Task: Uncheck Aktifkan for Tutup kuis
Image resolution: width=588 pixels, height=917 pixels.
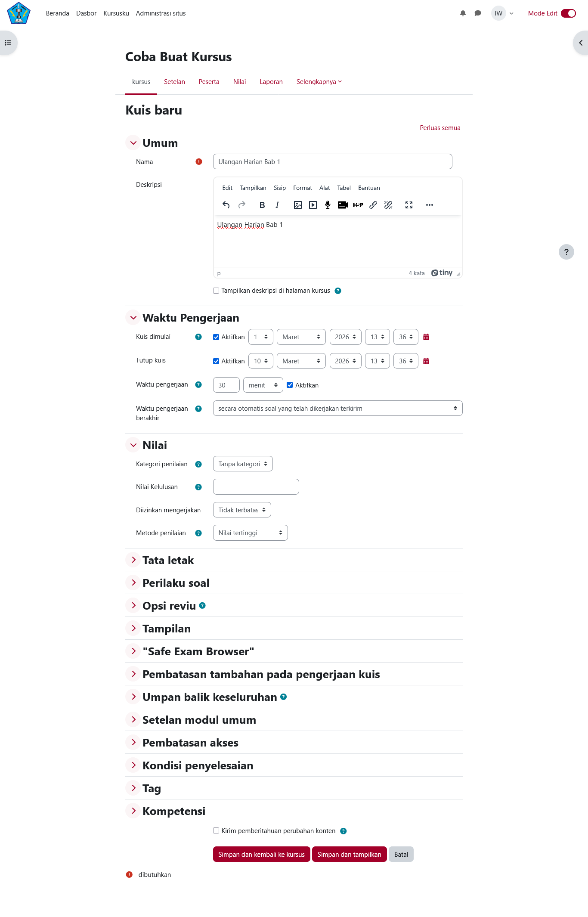Action: [216, 361]
